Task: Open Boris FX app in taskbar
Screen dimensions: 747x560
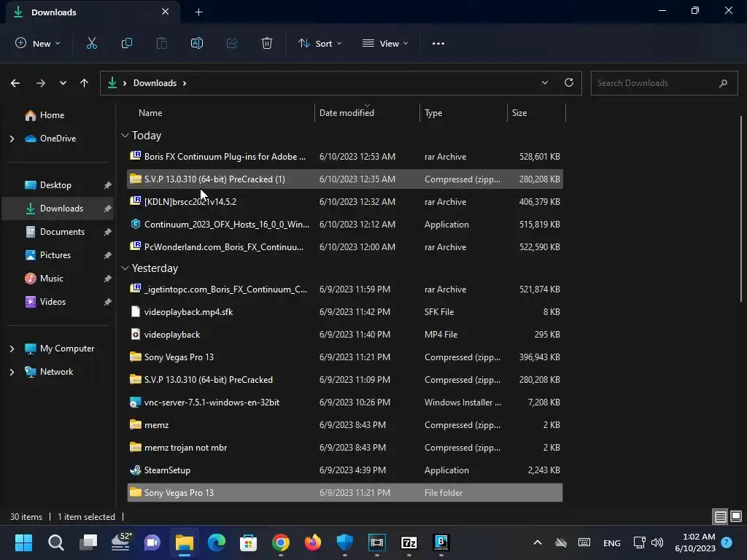Action: (x=441, y=542)
